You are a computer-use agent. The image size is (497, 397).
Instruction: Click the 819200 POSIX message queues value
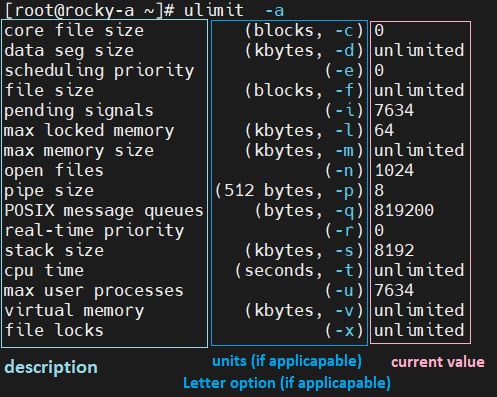coord(404,211)
